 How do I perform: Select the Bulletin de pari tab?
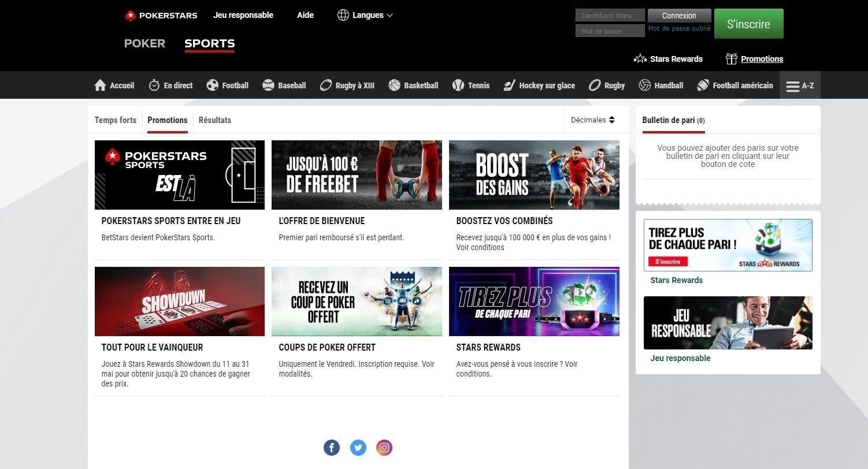pos(673,120)
